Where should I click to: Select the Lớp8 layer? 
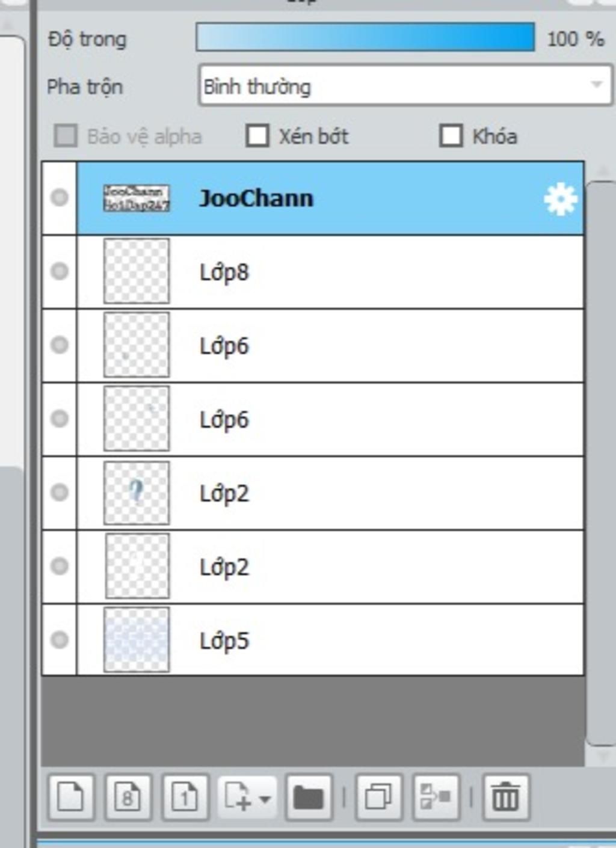coord(330,272)
